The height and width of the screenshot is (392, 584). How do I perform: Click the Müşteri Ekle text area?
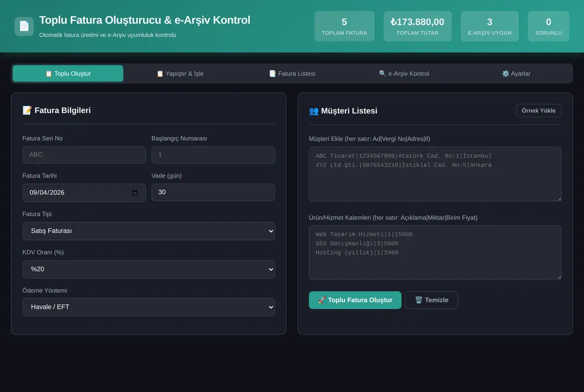(435, 174)
